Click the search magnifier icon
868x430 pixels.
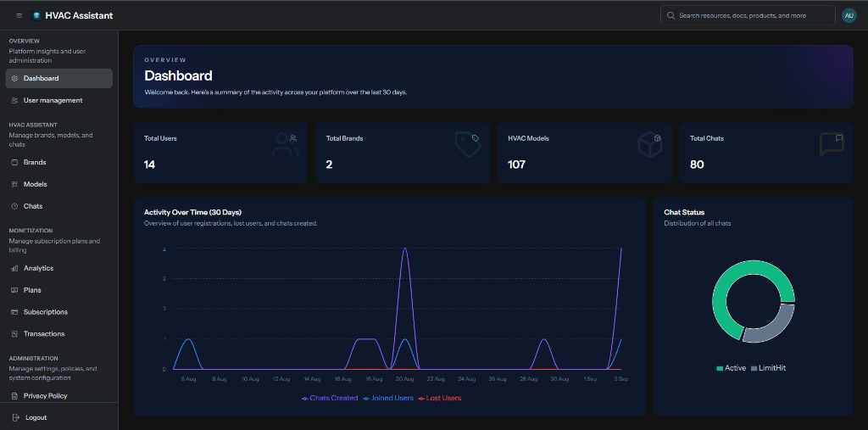pos(671,15)
